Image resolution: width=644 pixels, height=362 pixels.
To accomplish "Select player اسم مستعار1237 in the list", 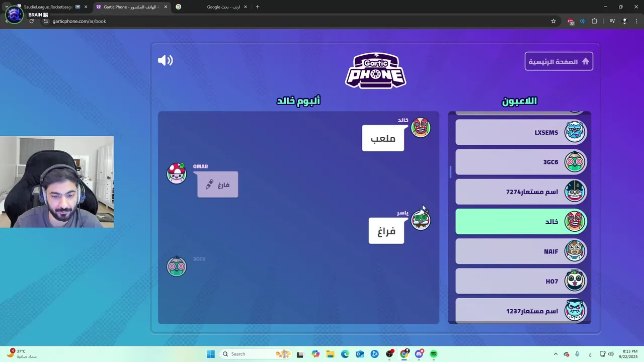I will point(521,311).
